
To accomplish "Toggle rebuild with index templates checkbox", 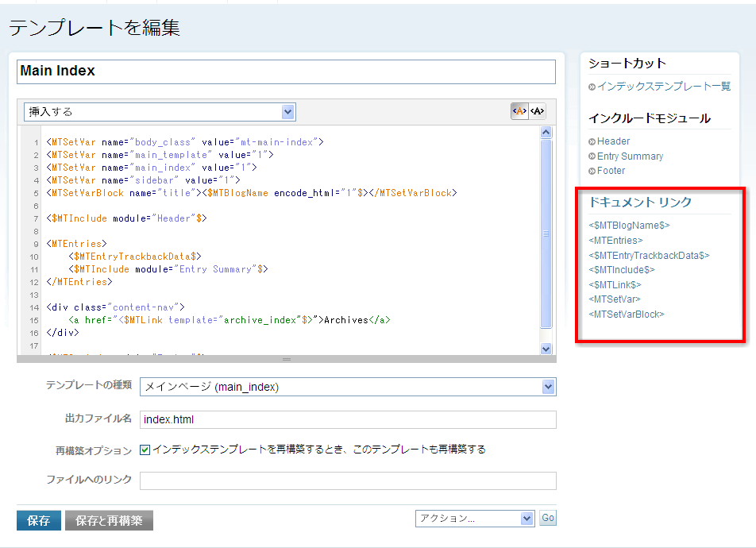I will tap(145, 450).
